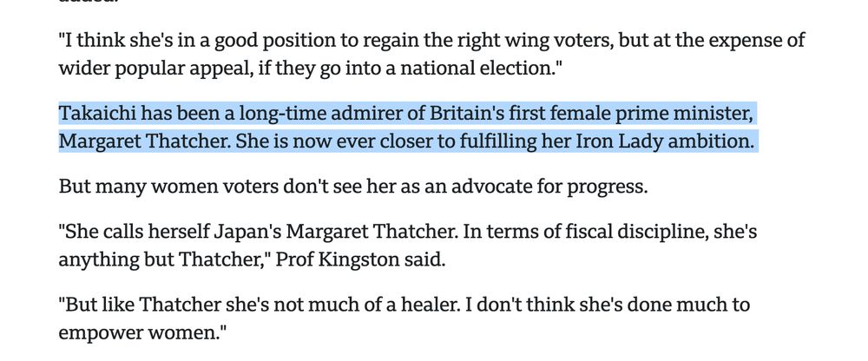This screenshot has height=361, width=868.
Task: Click the quote starting "I think she's in"
Action: (x=431, y=55)
